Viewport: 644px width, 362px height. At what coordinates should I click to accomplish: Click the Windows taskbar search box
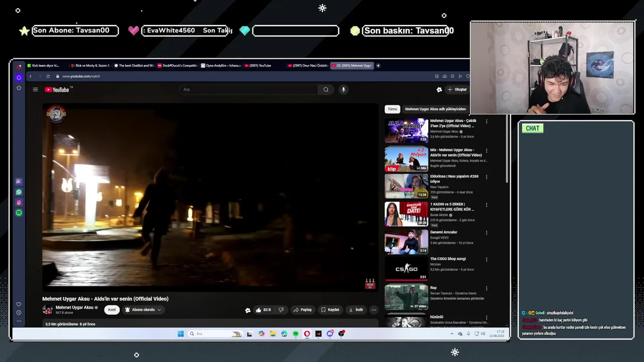point(215,334)
